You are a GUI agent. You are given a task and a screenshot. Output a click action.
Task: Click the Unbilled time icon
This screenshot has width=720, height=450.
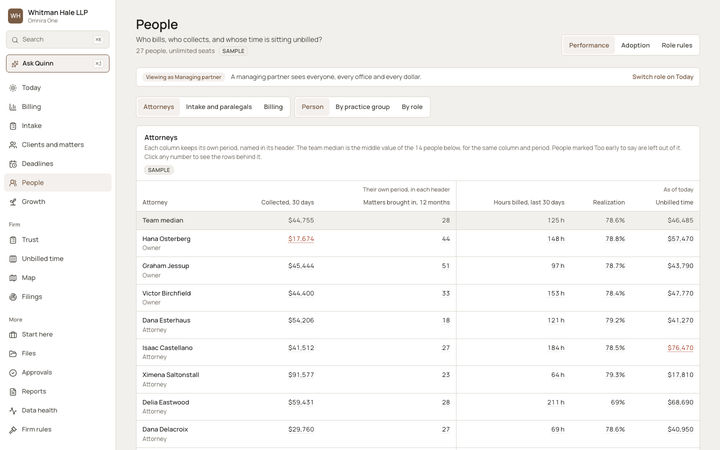(13, 259)
